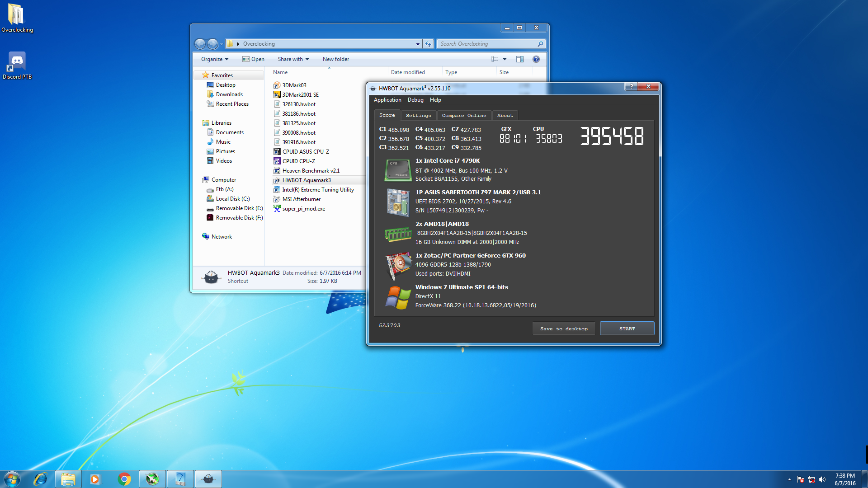Screen dimensions: 868x488
Task: Select the CPUID ASUS CPU-Z shortcut
Action: tap(302, 151)
